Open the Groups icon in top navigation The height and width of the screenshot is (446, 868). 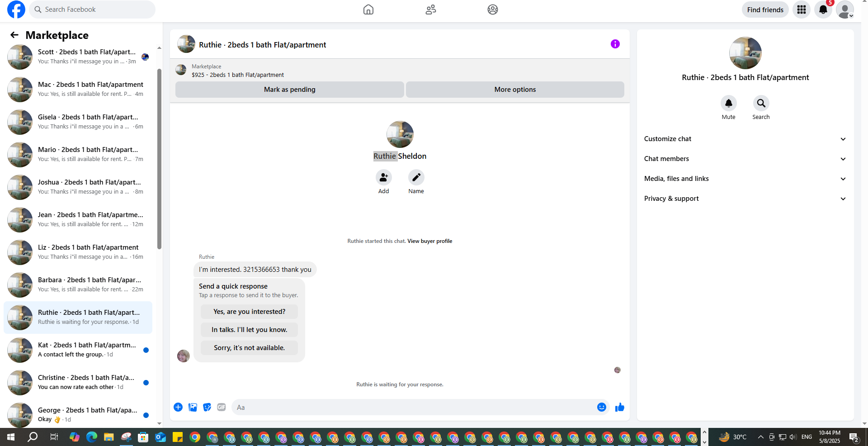click(x=493, y=9)
